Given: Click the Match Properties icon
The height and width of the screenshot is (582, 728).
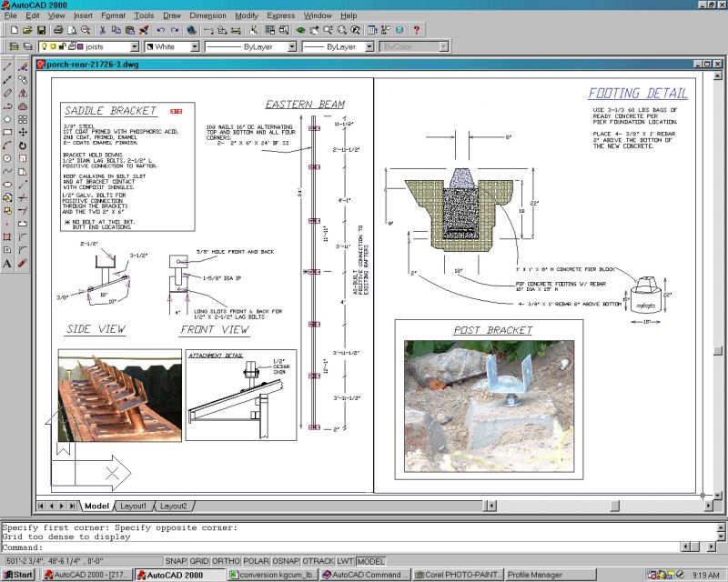Looking at the screenshot, I should 143,32.
